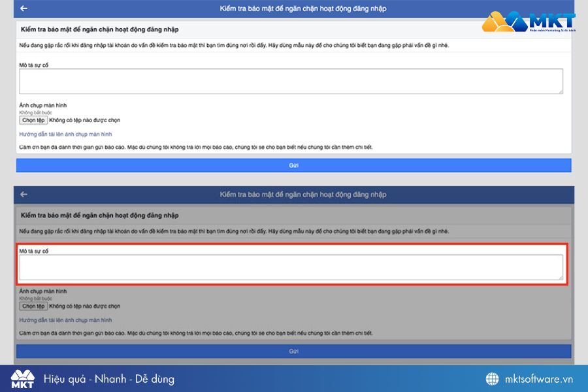This screenshot has width=588, height=392.
Task: Click 'Chọn tệp' button in the lower dimmed form
Action: [x=33, y=306]
